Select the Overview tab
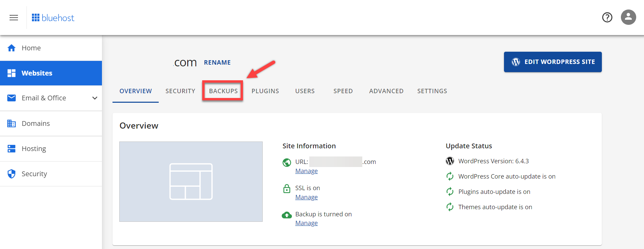The image size is (644, 249). [136, 91]
